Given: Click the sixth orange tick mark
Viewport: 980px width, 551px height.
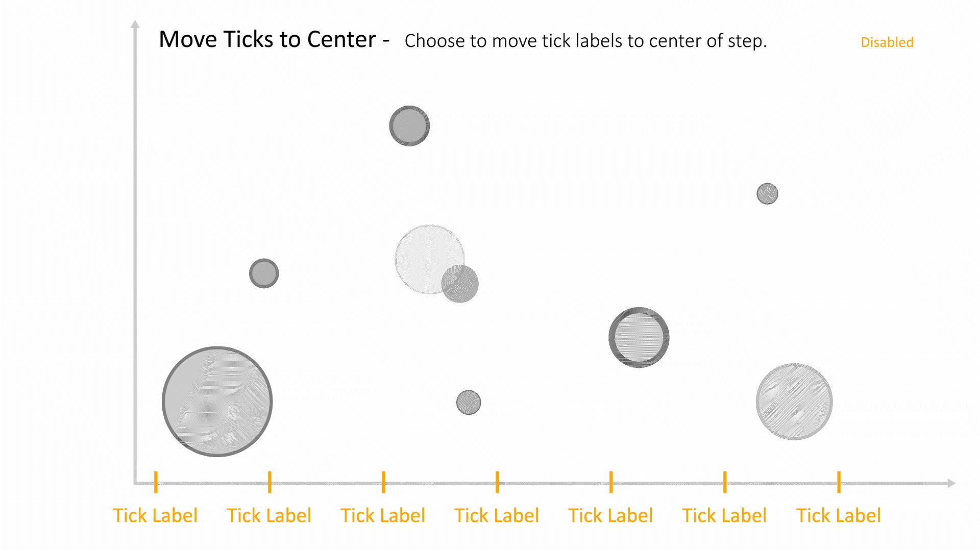Looking at the screenshot, I should pos(725,482).
